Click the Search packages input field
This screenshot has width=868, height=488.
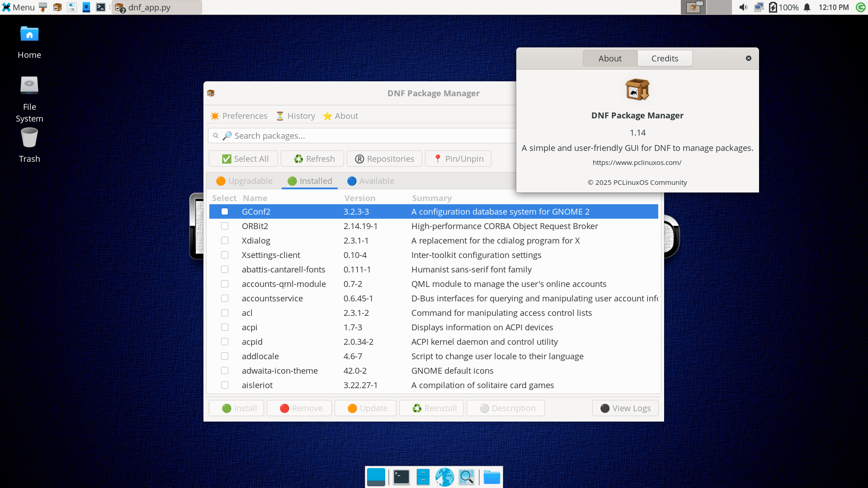[x=362, y=136]
